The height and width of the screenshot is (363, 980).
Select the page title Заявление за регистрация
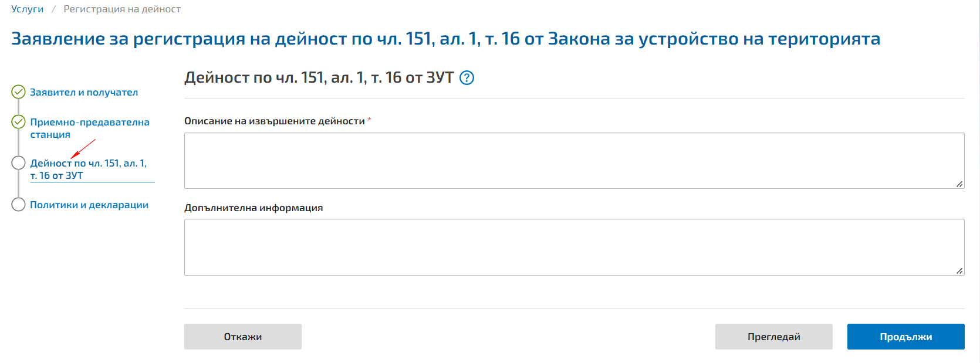click(445, 39)
